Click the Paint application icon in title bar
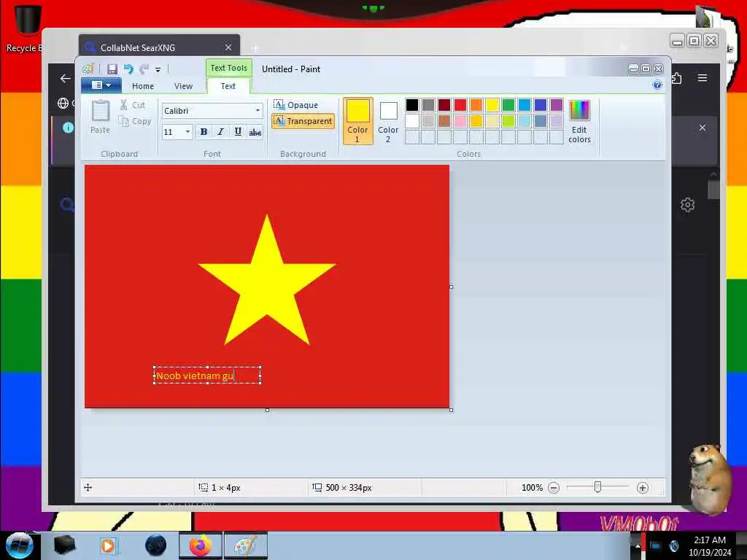This screenshot has width=747, height=560. click(x=88, y=69)
